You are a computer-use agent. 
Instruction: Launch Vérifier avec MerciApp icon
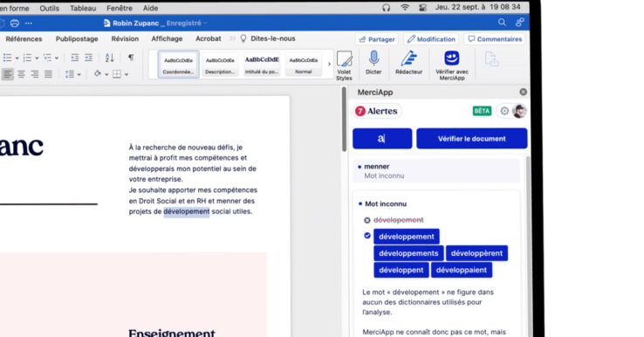click(451, 65)
